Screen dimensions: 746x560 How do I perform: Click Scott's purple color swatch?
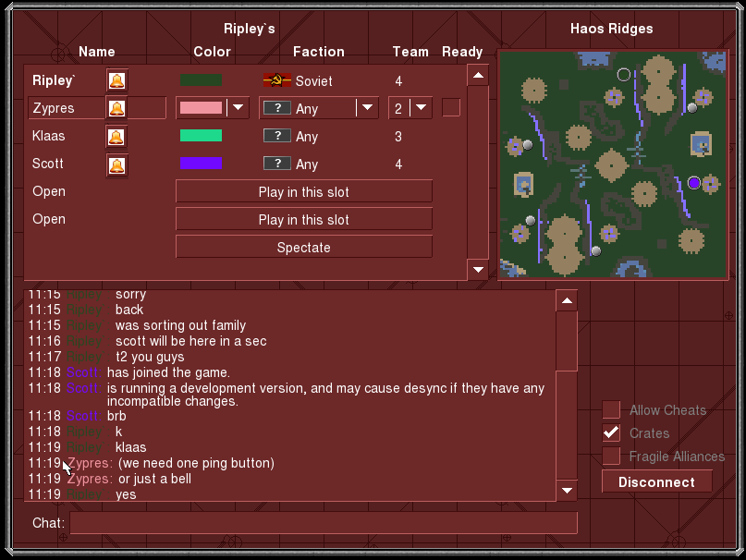point(201,164)
